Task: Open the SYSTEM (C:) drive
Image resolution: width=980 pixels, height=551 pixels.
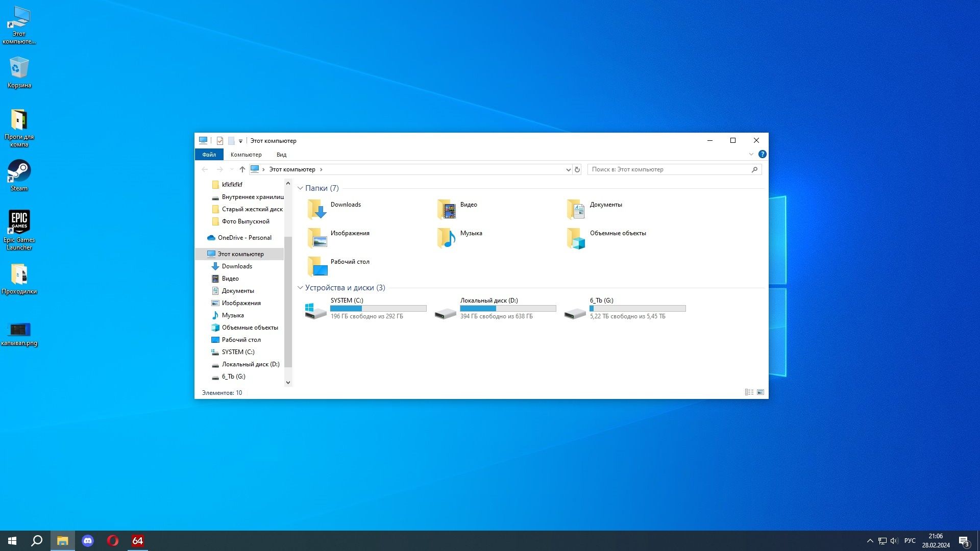Action: pyautogui.click(x=365, y=309)
